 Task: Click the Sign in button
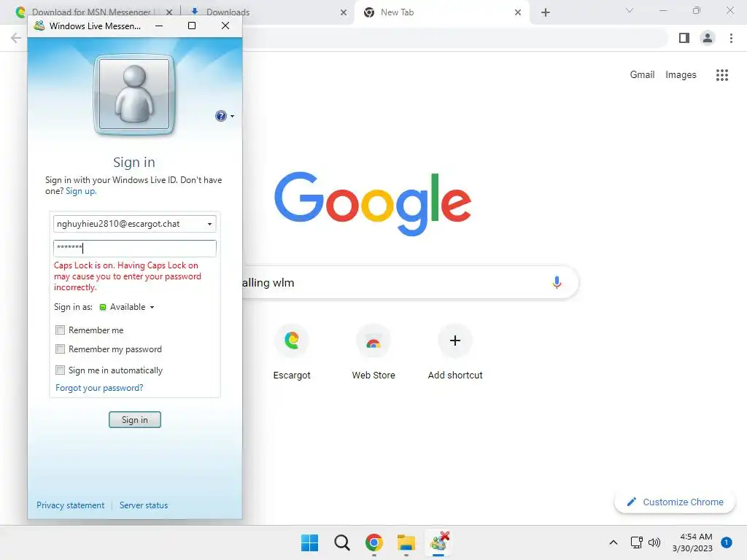pyautogui.click(x=135, y=419)
